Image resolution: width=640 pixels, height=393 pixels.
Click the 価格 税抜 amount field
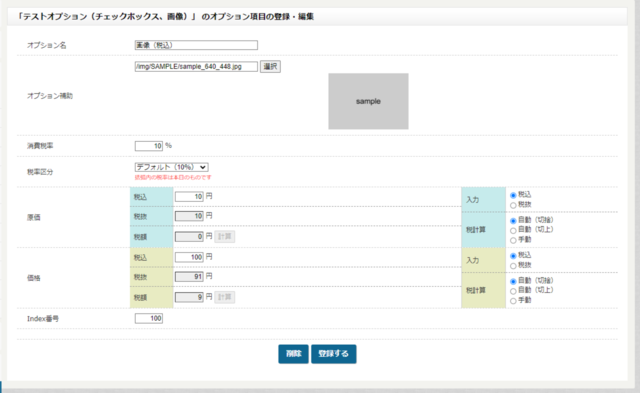pos(189,277)
